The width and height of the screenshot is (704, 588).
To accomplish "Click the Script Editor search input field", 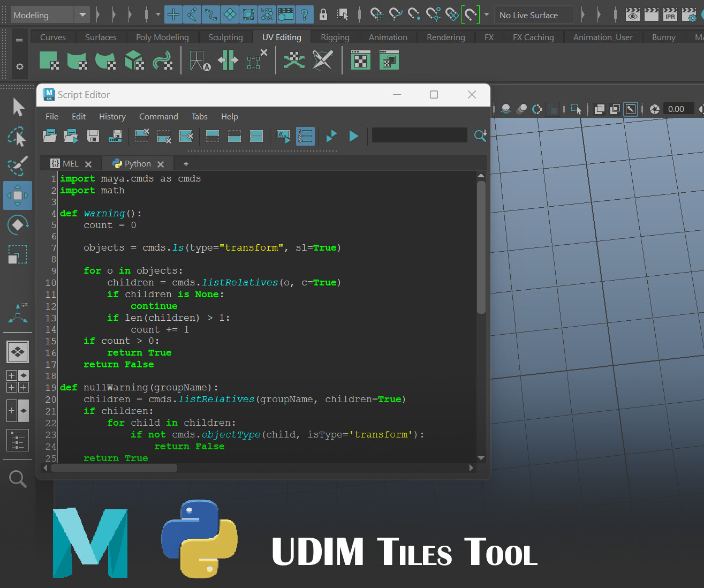I will [x=419, y=135].
